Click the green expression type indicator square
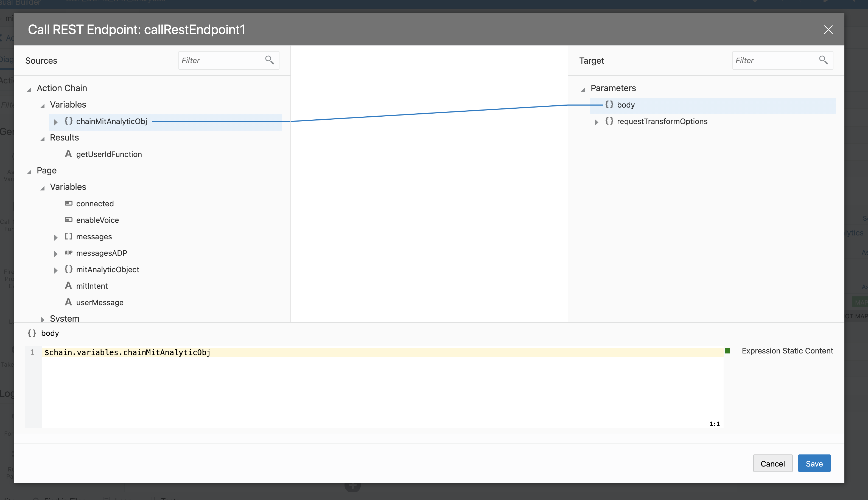 [727, 351]
